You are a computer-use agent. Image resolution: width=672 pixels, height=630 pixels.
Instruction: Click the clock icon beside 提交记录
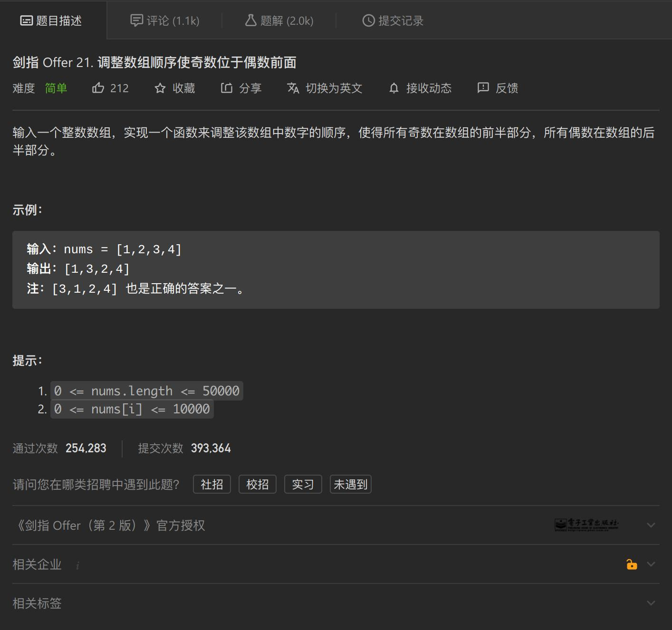[368, 20]
